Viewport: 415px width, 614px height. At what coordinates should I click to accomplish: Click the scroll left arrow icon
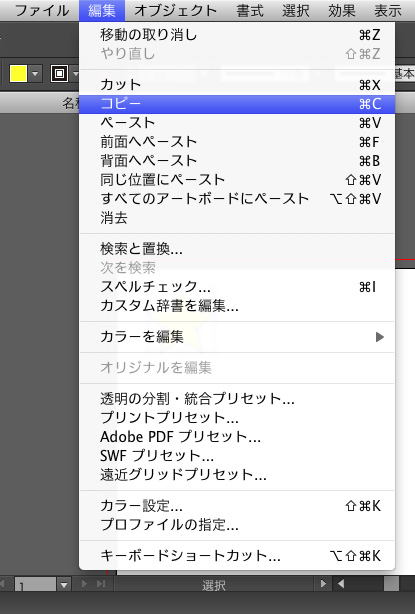(x=341, y=584)
